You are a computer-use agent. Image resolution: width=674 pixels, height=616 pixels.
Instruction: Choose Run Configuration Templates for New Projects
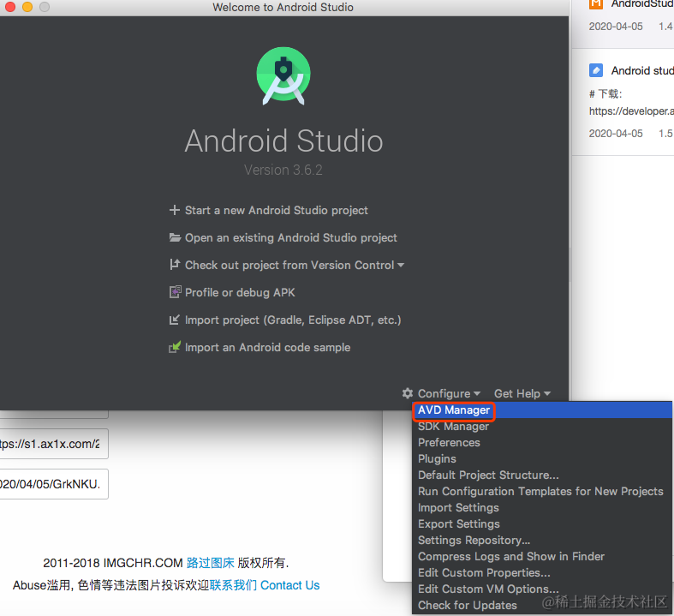pos(541,492)
